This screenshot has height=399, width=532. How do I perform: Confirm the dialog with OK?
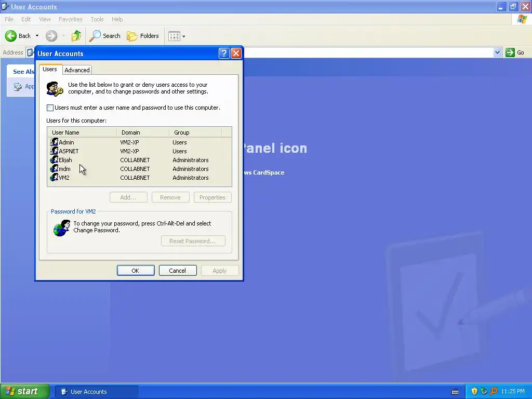[136, 270]
